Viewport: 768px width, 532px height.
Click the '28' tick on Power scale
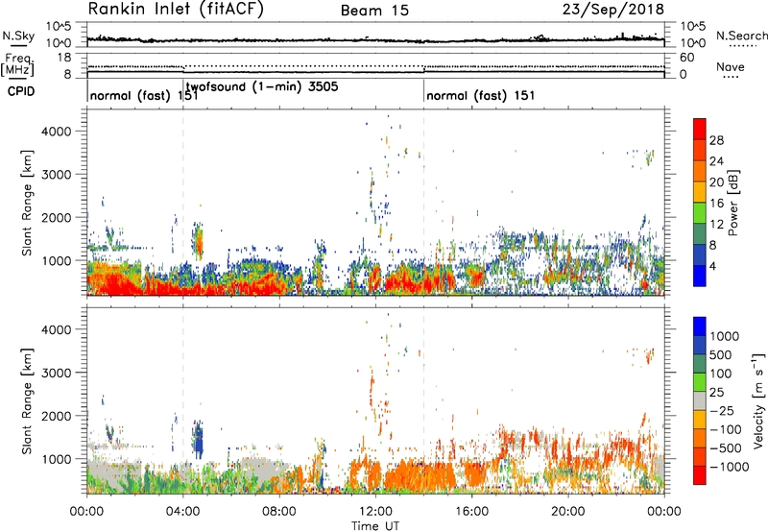click(x=716, y=140)
